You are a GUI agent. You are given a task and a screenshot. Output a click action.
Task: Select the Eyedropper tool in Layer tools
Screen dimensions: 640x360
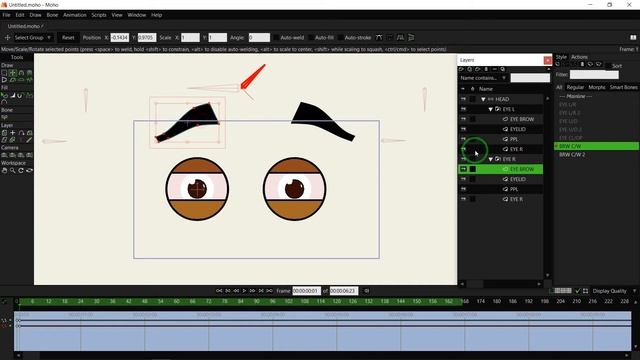(x=29, y=140)
